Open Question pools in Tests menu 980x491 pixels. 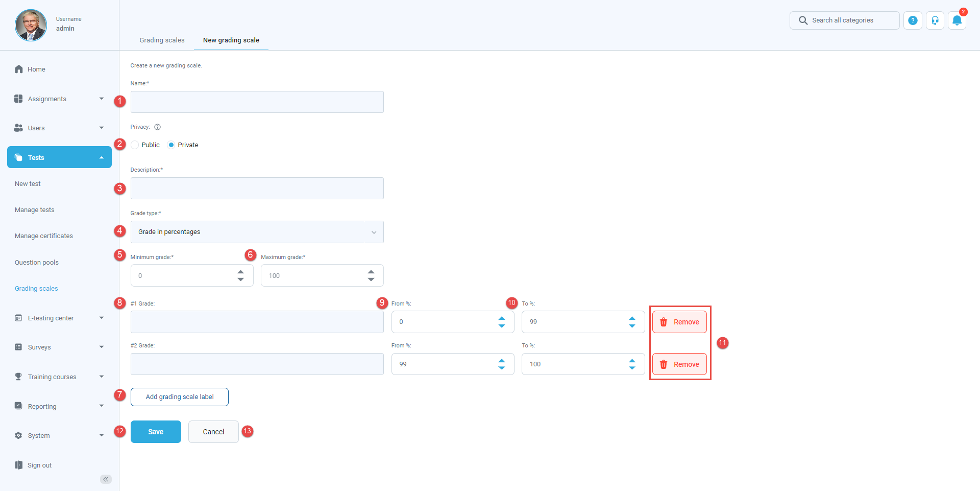[37, 263]
